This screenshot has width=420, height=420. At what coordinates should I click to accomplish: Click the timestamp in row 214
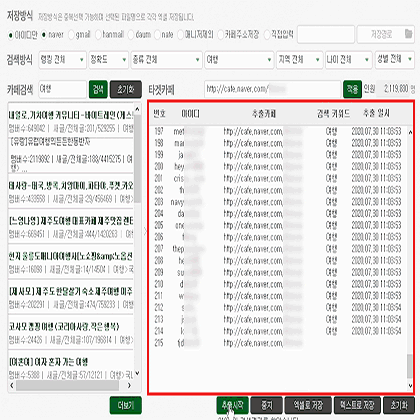click(x=376, y=331)
